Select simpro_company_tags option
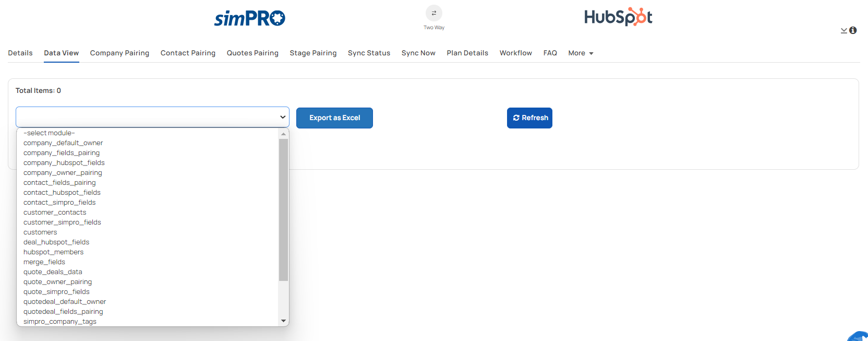 [148, 321]
